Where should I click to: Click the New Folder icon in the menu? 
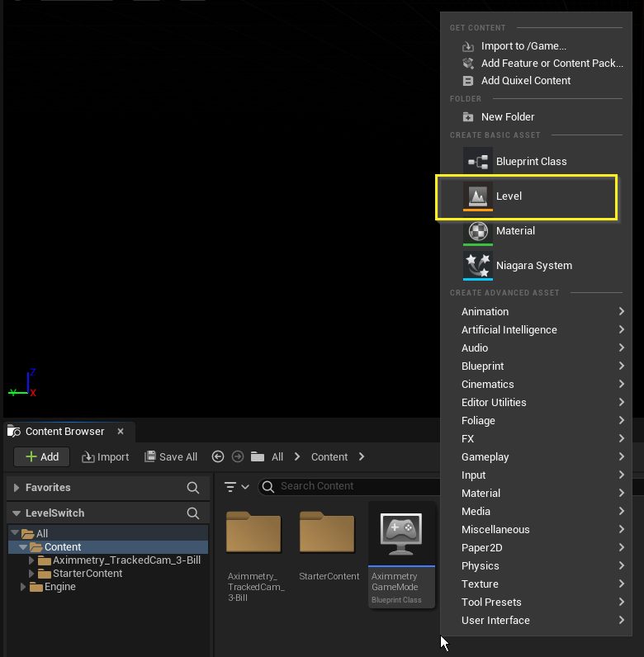[468, 117]
